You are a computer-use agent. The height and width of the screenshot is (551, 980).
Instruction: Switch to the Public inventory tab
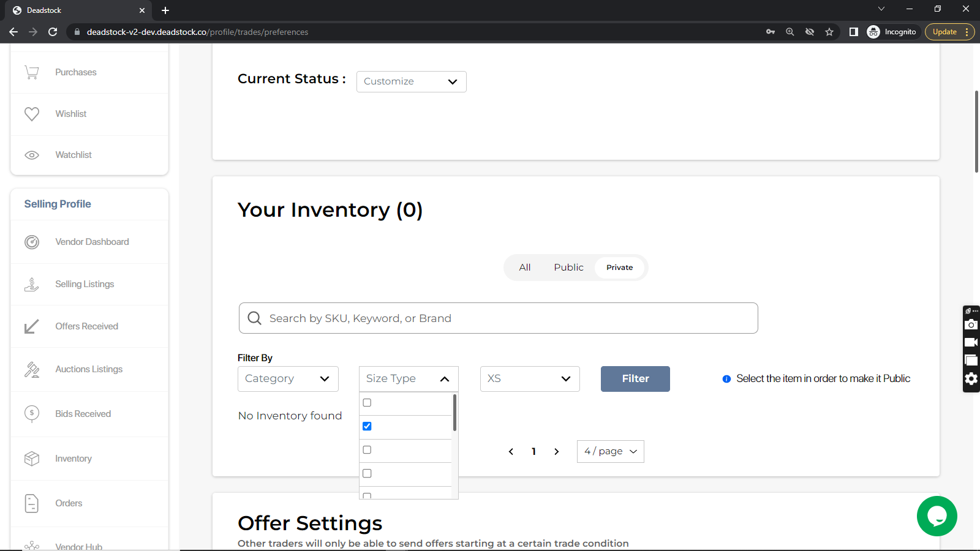(568, 267)
